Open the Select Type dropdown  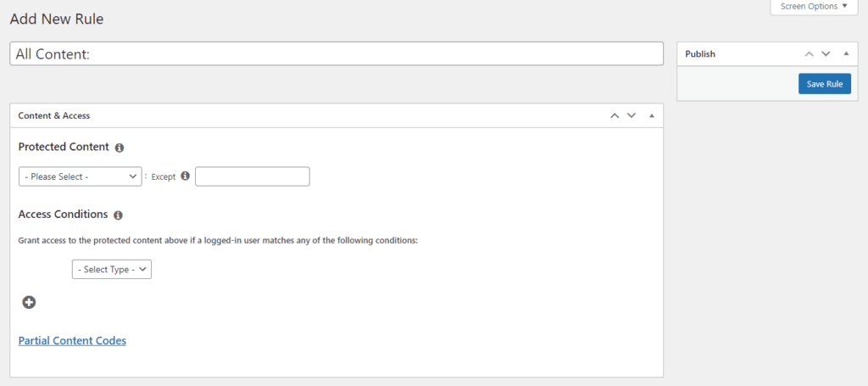112,269
